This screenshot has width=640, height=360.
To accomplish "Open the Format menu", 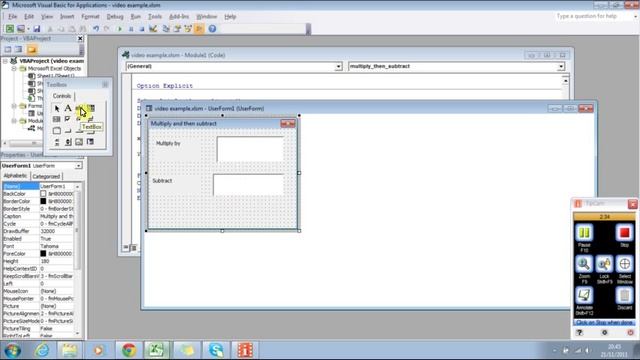I will click(90, 16).
